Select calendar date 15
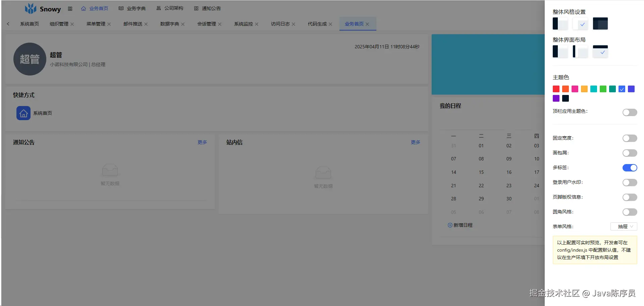The height and width of the screenshot is (306, 644). [481, 172]
